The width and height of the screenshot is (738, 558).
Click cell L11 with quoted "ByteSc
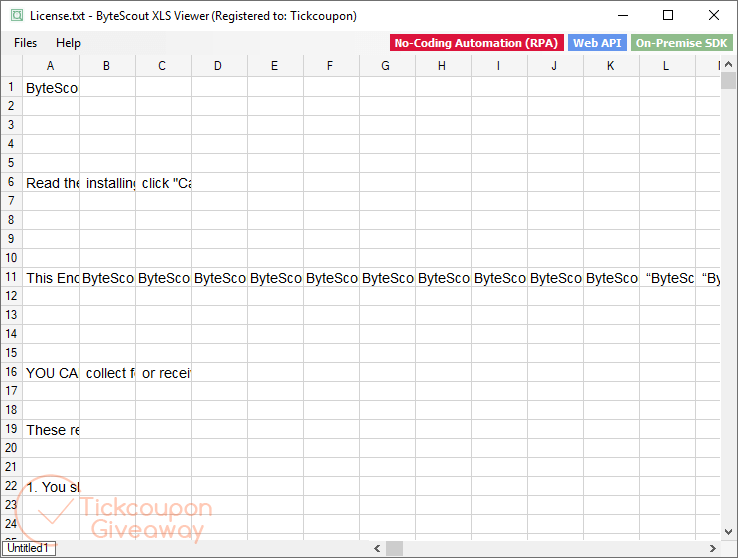click(667, 278)
